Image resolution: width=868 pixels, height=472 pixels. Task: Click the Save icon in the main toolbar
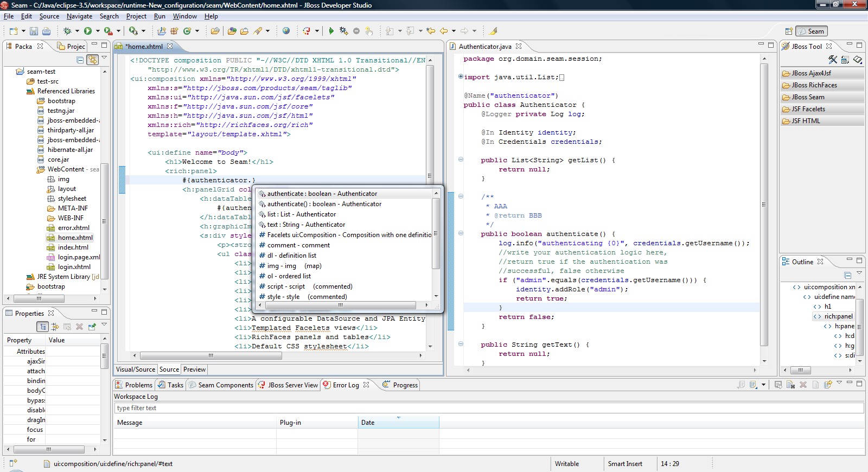[34, 31]
